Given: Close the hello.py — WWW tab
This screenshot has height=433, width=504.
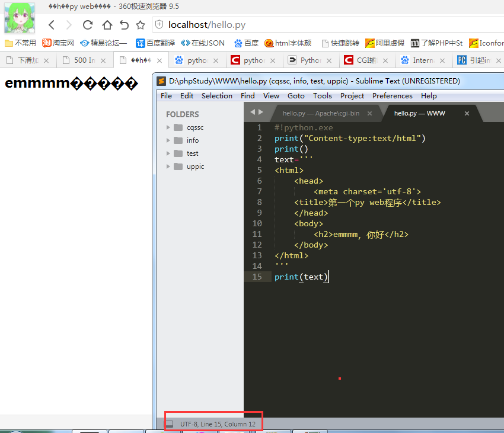Looking at the screenshot, I should click(467, 113).
